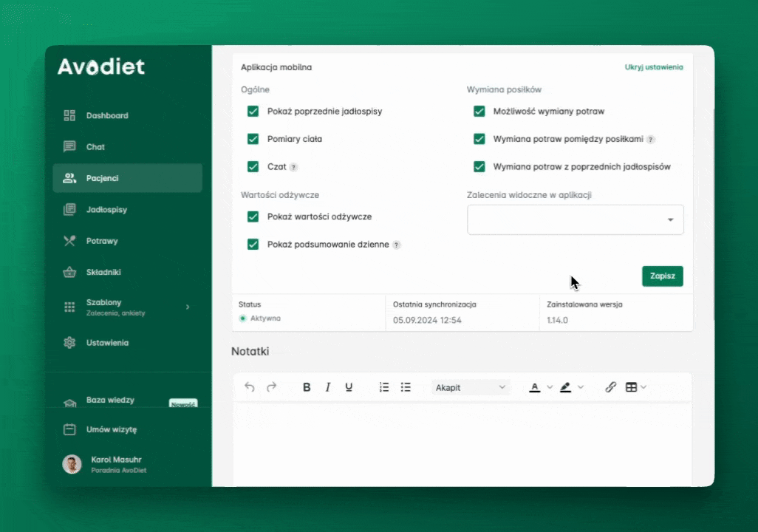Disable Możliwość wymiany potraw option

point(479,112)
